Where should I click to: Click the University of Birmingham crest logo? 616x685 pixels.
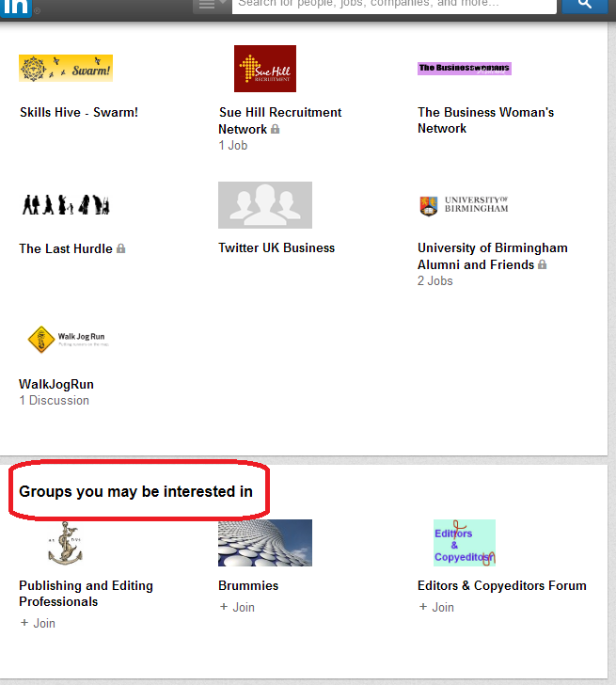point(465,205)
